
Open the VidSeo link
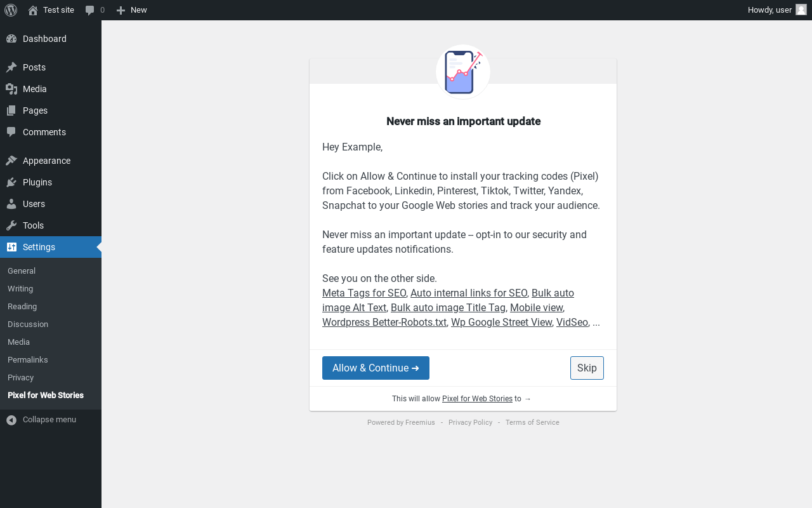coord(572,322)
